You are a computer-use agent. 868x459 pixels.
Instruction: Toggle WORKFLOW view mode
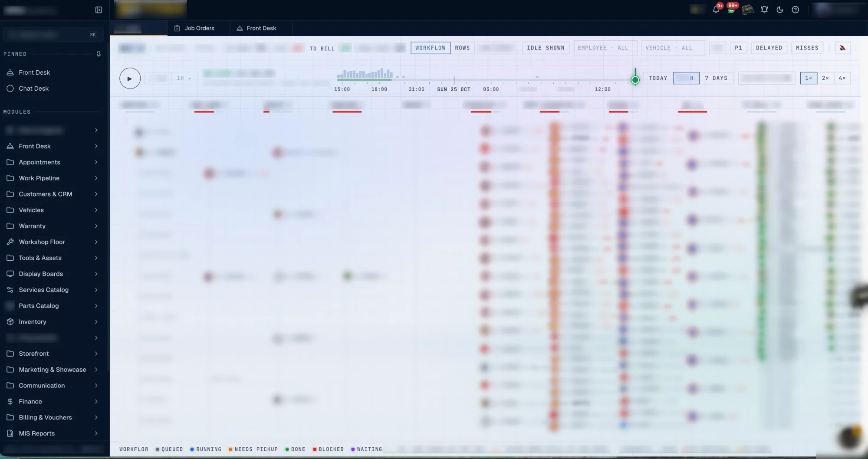(x=431, y=48)
